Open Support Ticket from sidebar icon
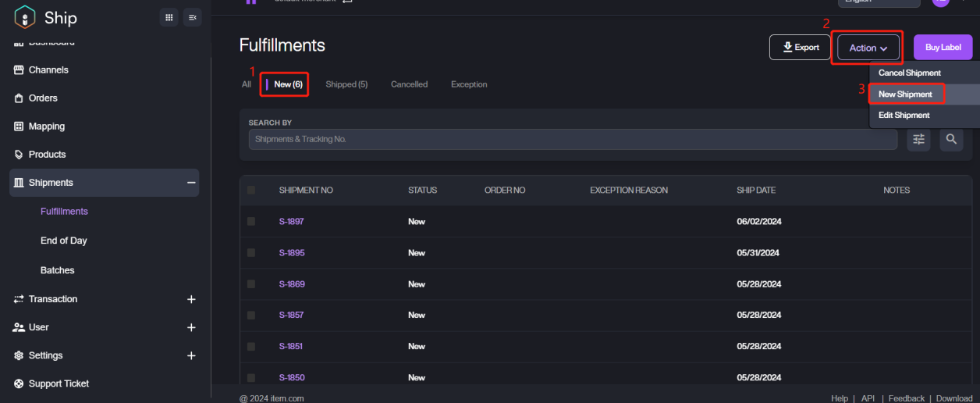The width and height of the screenshot is (980, 403). [x=19, y=383]
